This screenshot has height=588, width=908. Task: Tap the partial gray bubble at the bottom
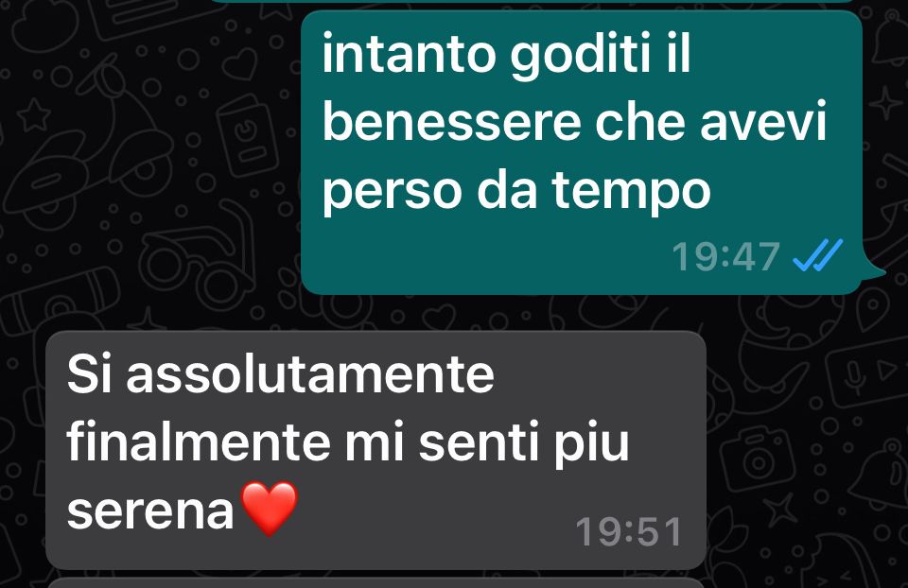coord(375,582)
